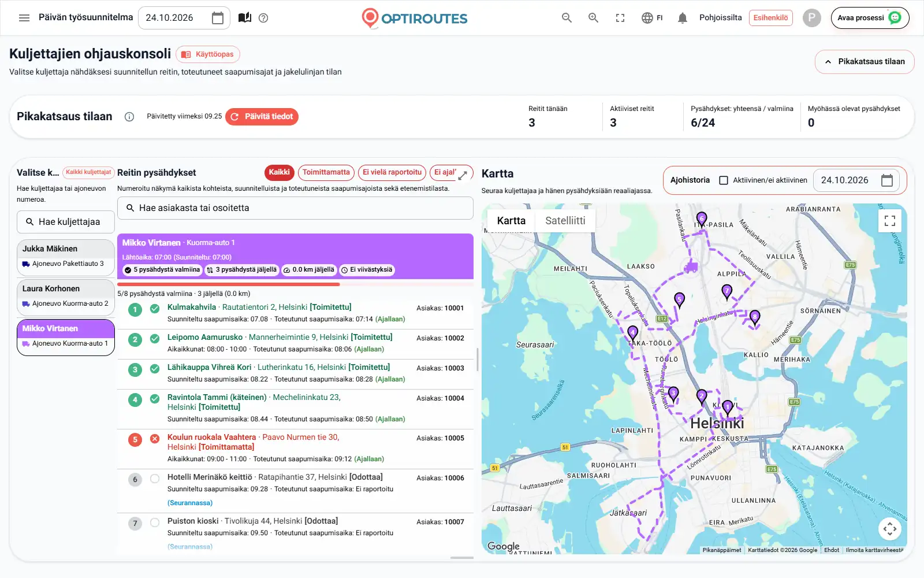Open help question mark icon in header
The width and height of the screenshot is (924, 578).
(x=263, y=18)
